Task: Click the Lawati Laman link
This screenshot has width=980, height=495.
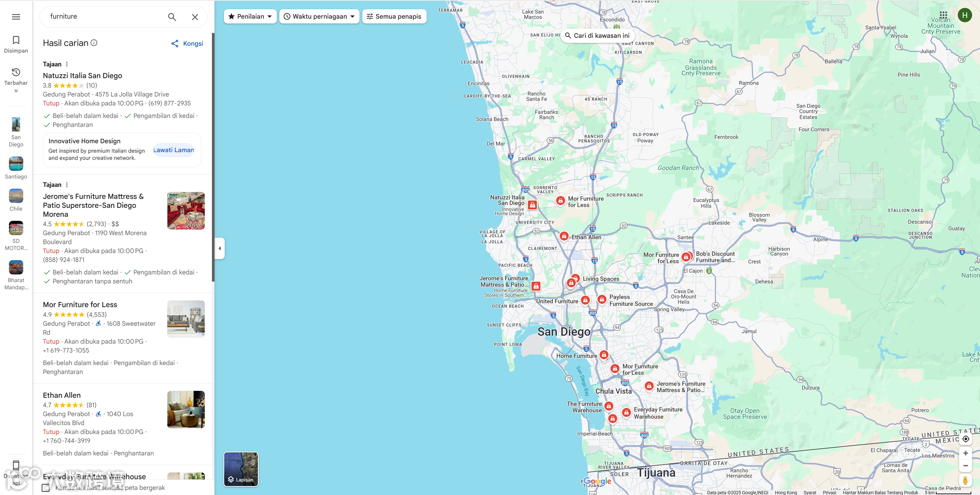Action: click(x=173, y=150)
